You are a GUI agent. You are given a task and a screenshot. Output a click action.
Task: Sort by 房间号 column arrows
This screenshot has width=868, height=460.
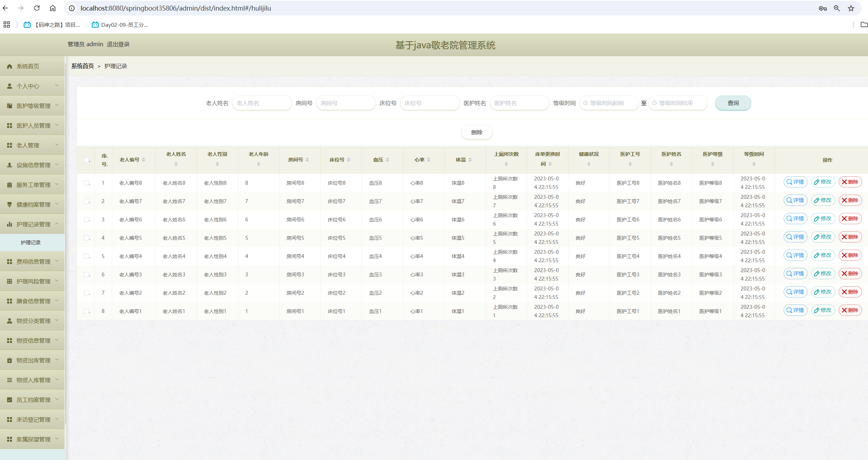(x=307, y=160)
